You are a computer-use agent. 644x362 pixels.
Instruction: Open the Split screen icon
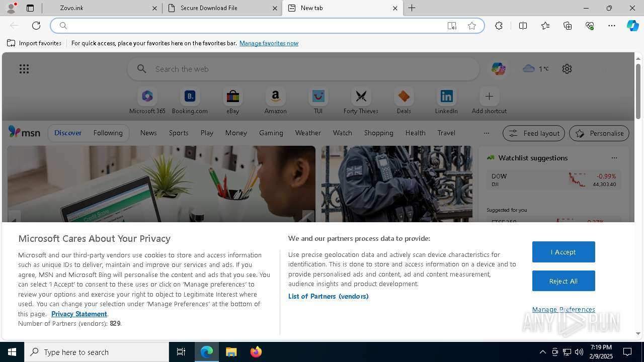click(523, 26)
